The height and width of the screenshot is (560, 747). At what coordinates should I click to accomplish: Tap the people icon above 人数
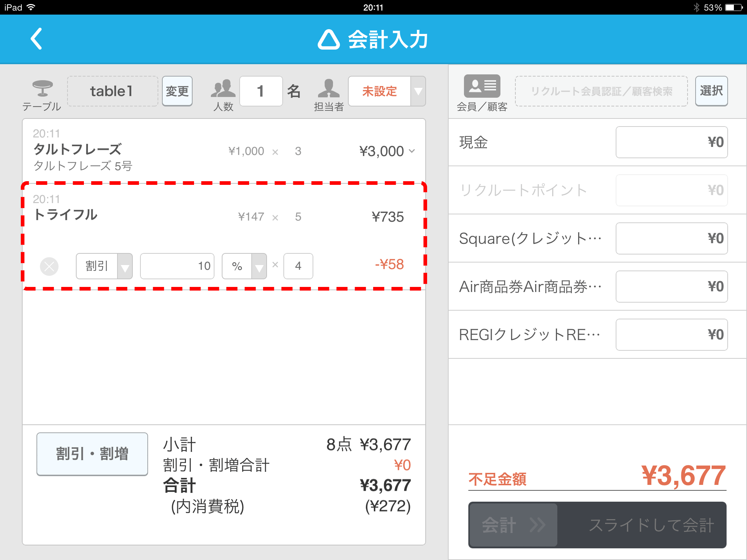[222, 88]
